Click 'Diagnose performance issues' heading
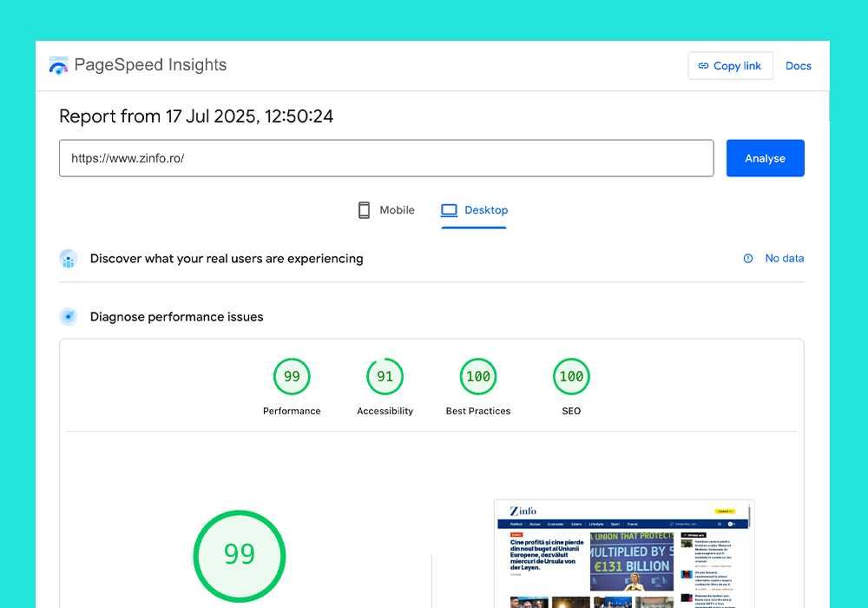The image size is (868, 608). (x=176, y=317)
